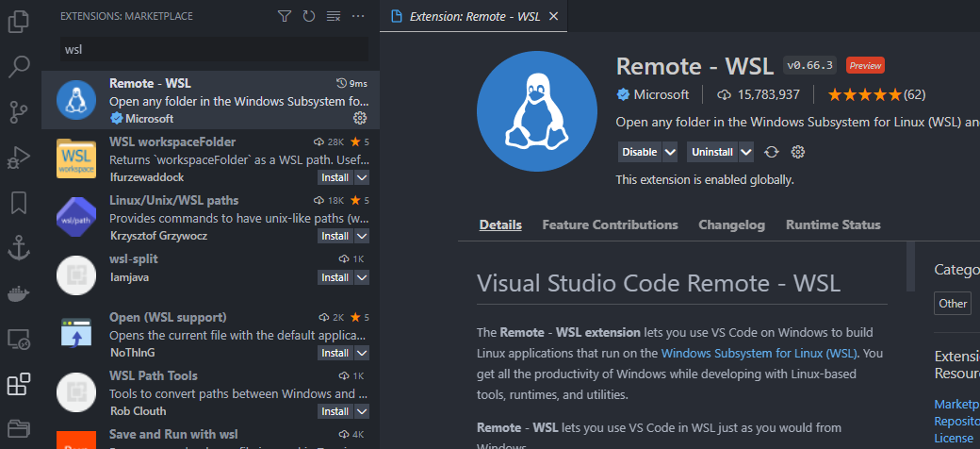
Task: Switch to the Feature Contributions tab
Action: [x=610, y=225]
